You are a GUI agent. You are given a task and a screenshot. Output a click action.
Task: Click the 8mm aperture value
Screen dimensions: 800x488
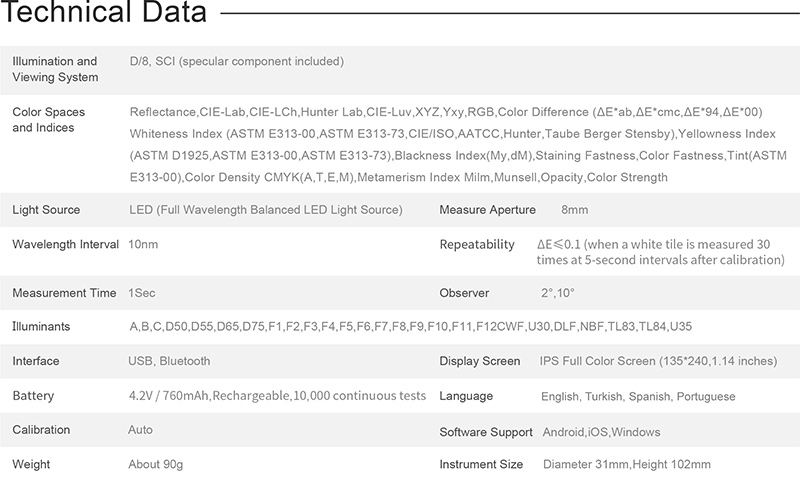coord(575,210)
